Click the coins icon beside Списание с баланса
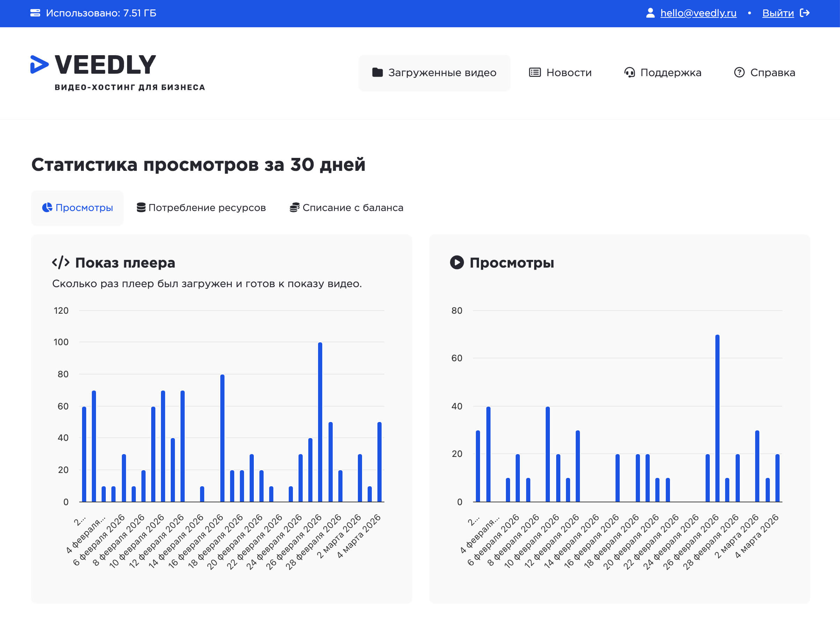 coord(295,207)
